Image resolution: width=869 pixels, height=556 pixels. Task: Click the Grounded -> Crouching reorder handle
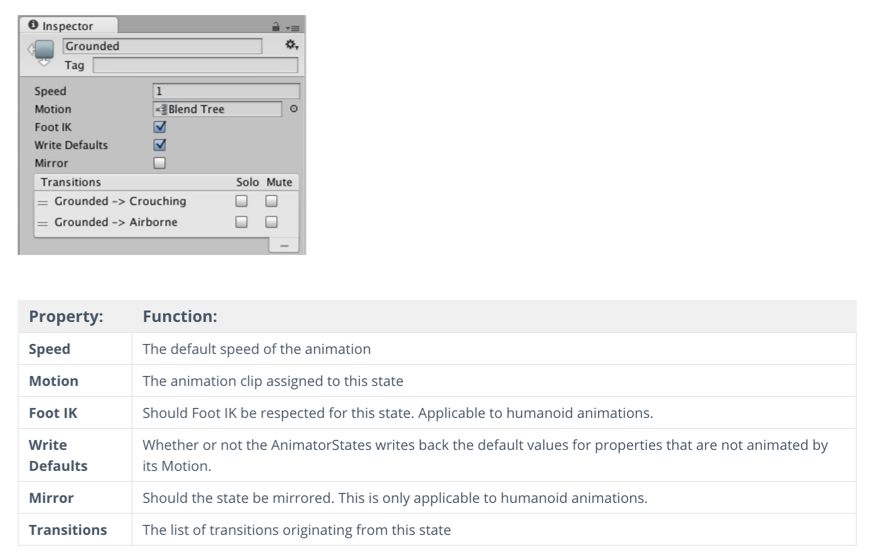[x=43, y=202]
